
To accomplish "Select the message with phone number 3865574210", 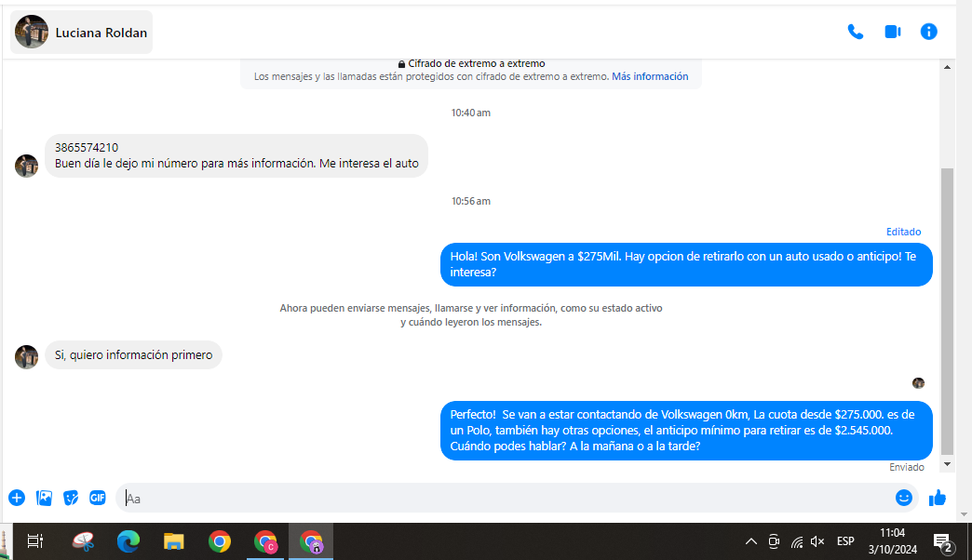I will point(236,155).
